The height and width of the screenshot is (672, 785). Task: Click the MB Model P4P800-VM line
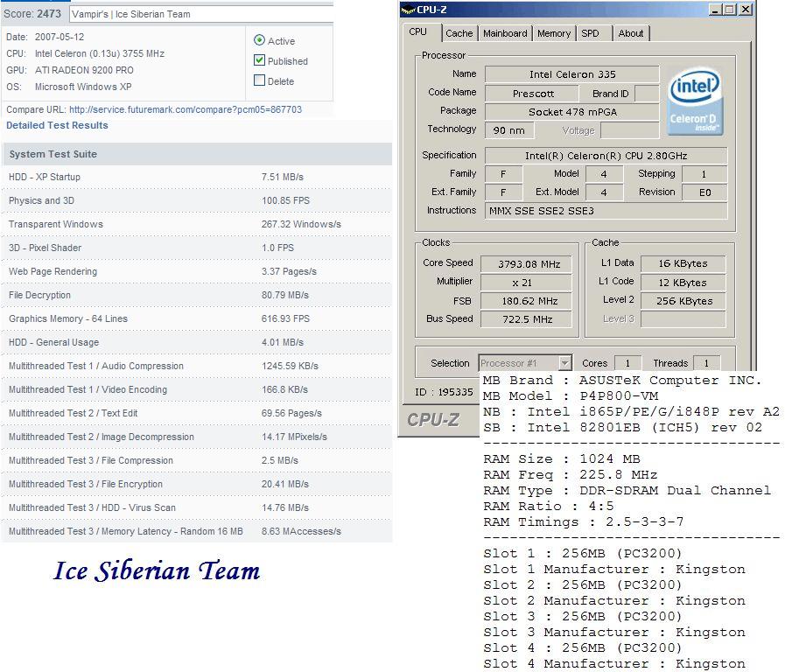tap(571, 396)
